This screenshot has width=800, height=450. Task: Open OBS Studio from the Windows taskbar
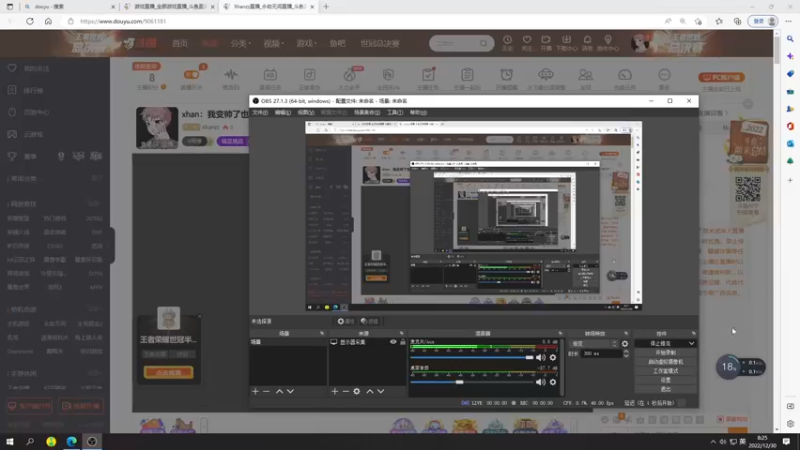[x=92, y=441]
